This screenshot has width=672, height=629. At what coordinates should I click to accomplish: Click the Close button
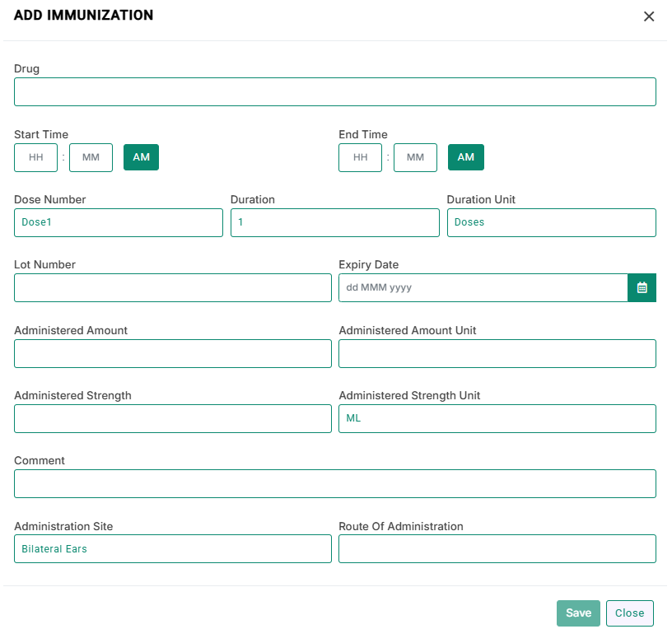[x=629, y=613]
